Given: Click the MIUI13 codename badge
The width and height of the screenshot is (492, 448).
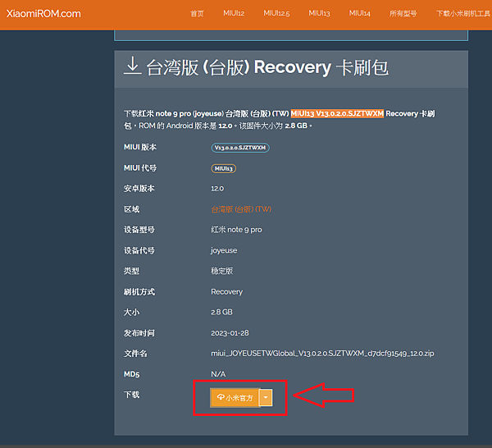Looking at the screenshot, I should pos(223,168).
